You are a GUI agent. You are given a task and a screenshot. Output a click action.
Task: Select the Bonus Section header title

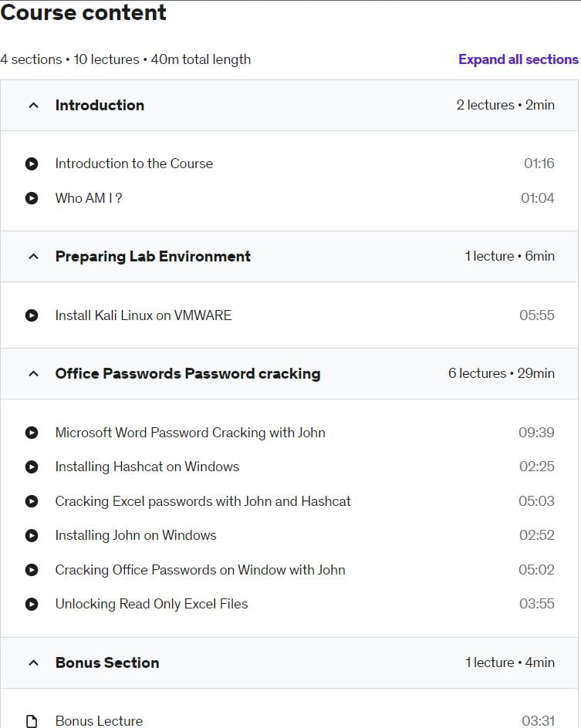(x=107, y=662)
